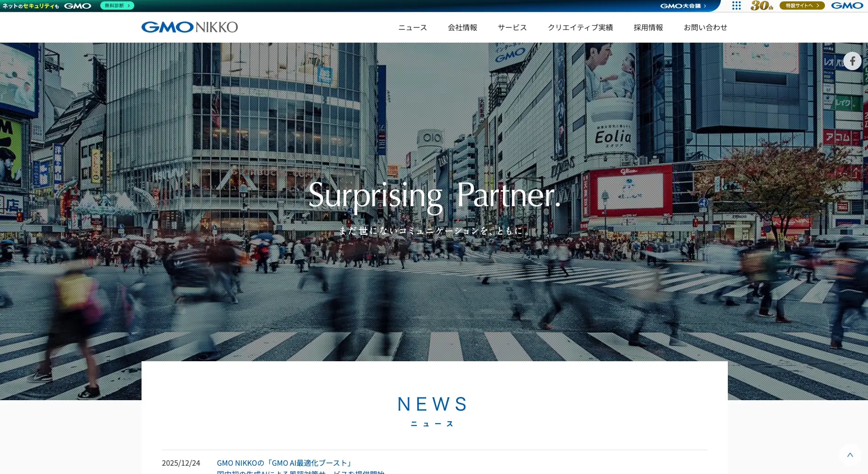
Task: Open the ニュース menu item
Action: 412,28
